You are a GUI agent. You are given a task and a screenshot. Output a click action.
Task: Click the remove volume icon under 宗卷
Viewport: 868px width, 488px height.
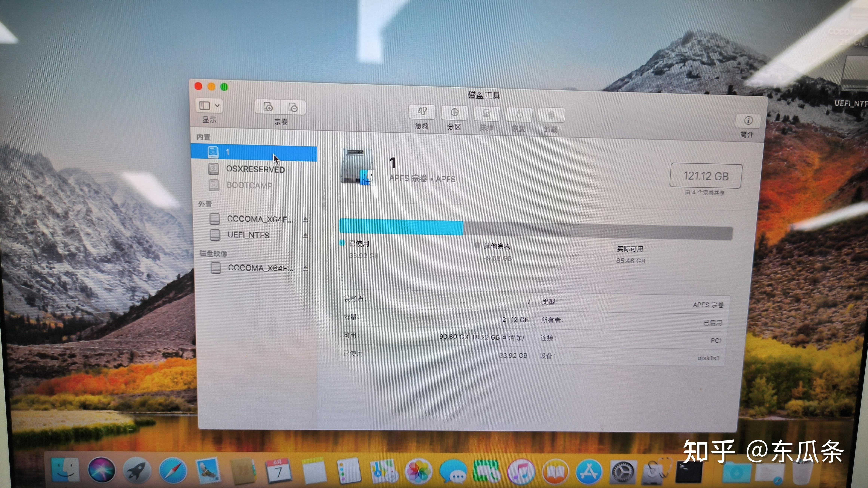(x=293, y=107)
